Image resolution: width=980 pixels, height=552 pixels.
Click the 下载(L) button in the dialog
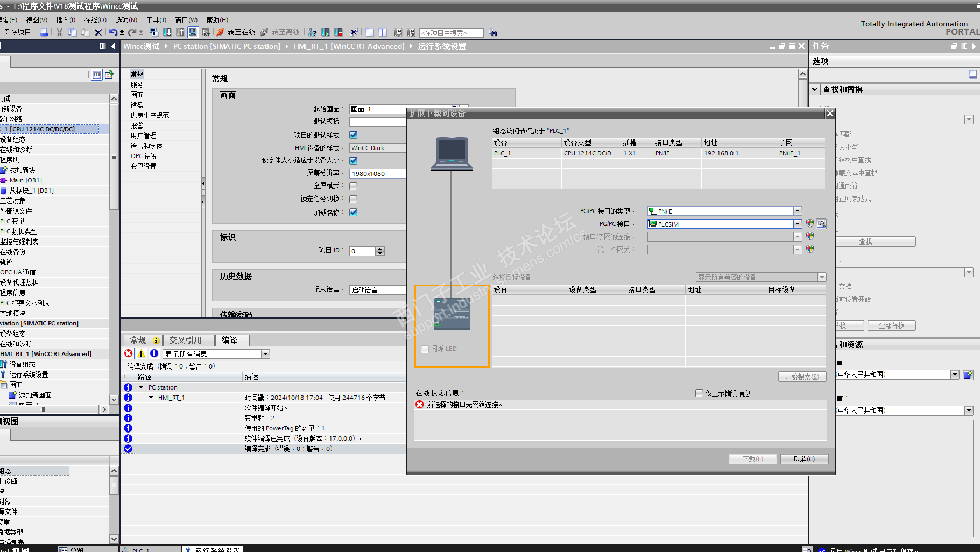coord(753,459)
